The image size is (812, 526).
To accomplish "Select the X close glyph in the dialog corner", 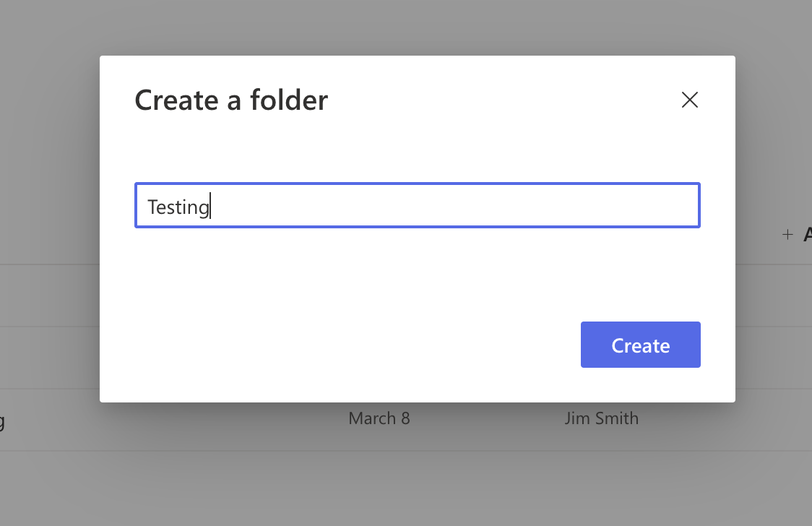I will coord(690,100).
